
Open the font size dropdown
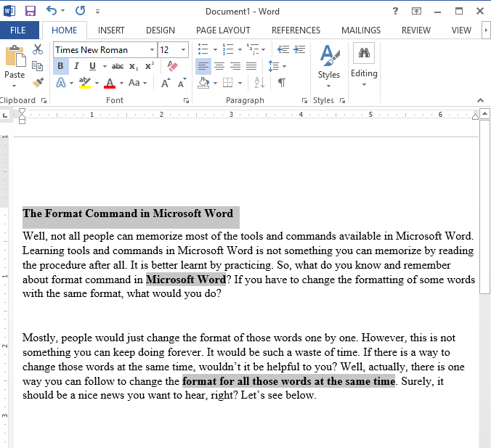pos(183,50)
